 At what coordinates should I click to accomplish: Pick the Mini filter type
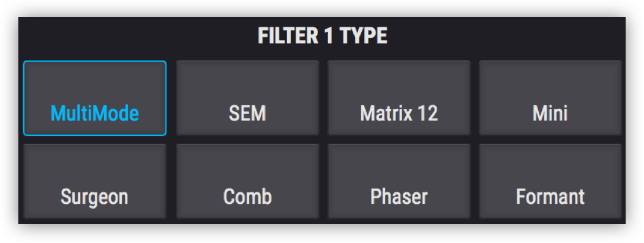pos(550,98)
